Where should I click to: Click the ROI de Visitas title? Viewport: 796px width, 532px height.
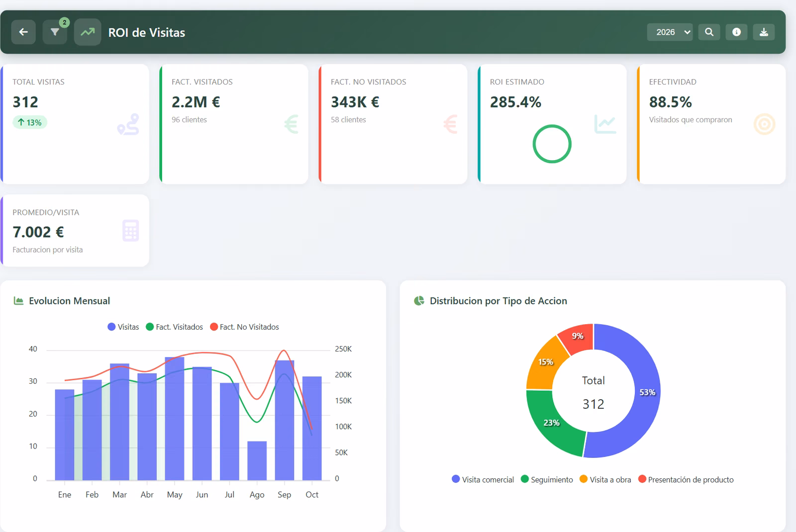(x=147, y=32)
